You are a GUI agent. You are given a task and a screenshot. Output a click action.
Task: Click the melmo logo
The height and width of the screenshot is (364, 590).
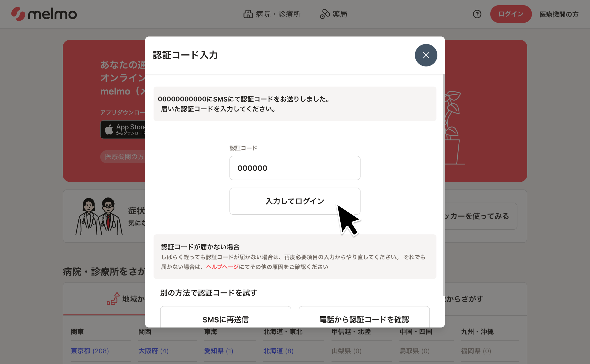point(44,14)
